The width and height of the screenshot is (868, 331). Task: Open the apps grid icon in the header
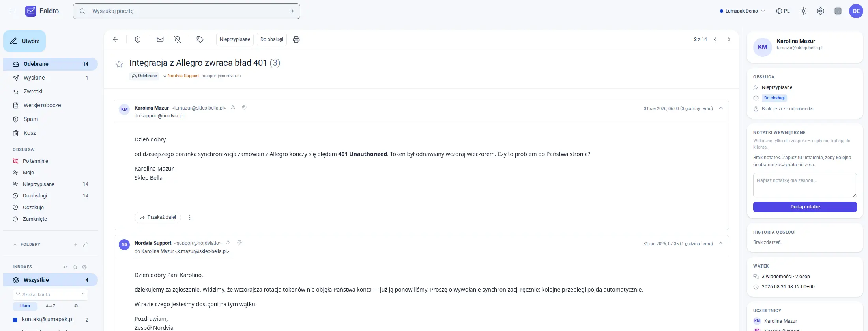[x=838, y=11]
